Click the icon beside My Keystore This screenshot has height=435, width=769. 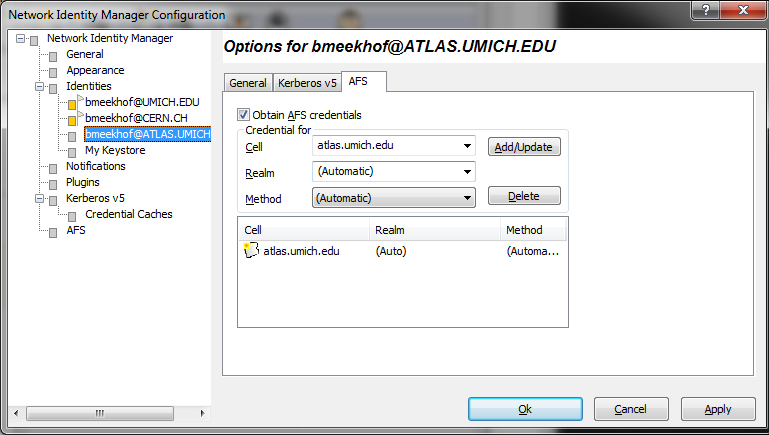pos(72,153)
